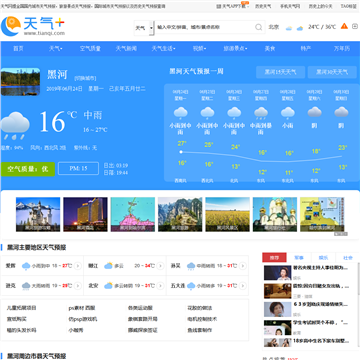Click the PM: 15 outlined button
Image resolution: width=360 pixels, height=360 pixels.
(x=78, y=168)
